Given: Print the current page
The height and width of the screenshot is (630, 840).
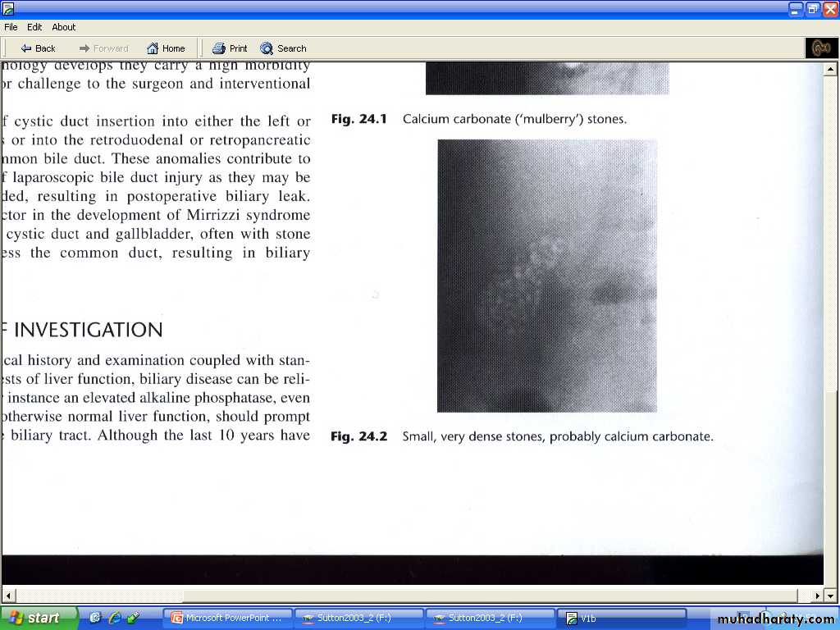Looking at the screenshot, I should coord(230,48).
